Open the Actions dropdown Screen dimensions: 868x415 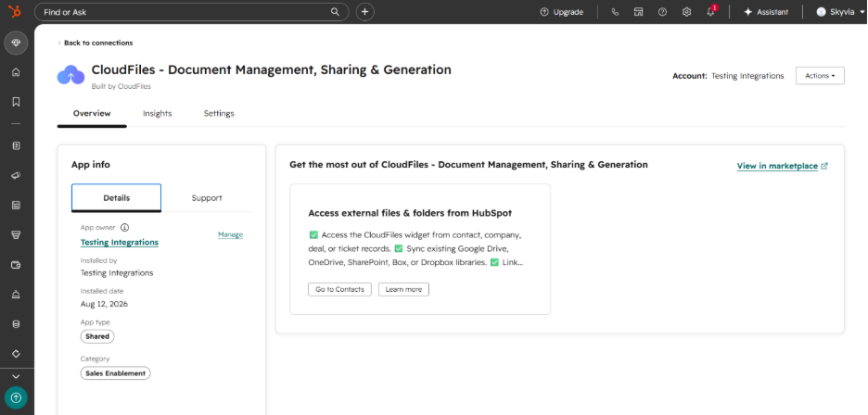point(820,76)
